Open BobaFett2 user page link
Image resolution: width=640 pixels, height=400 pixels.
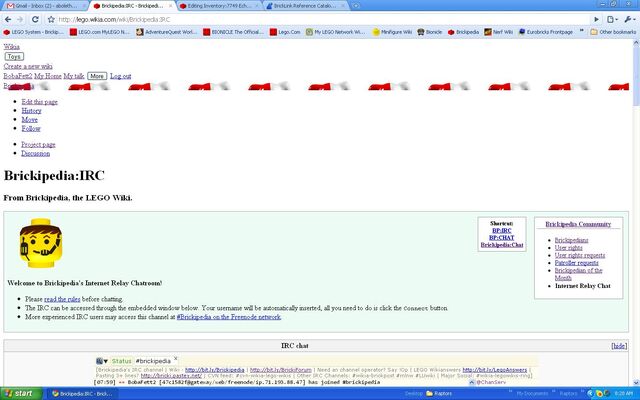(18, 76)
